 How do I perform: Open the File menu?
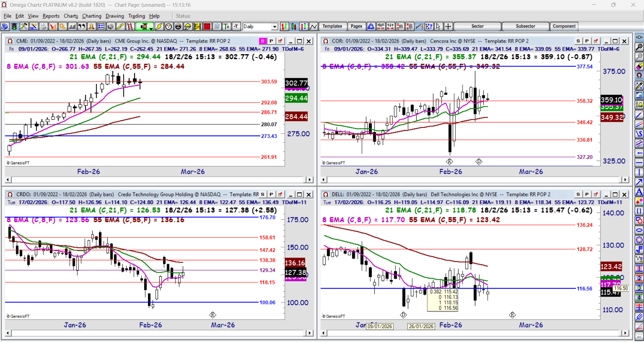point(7,16)
